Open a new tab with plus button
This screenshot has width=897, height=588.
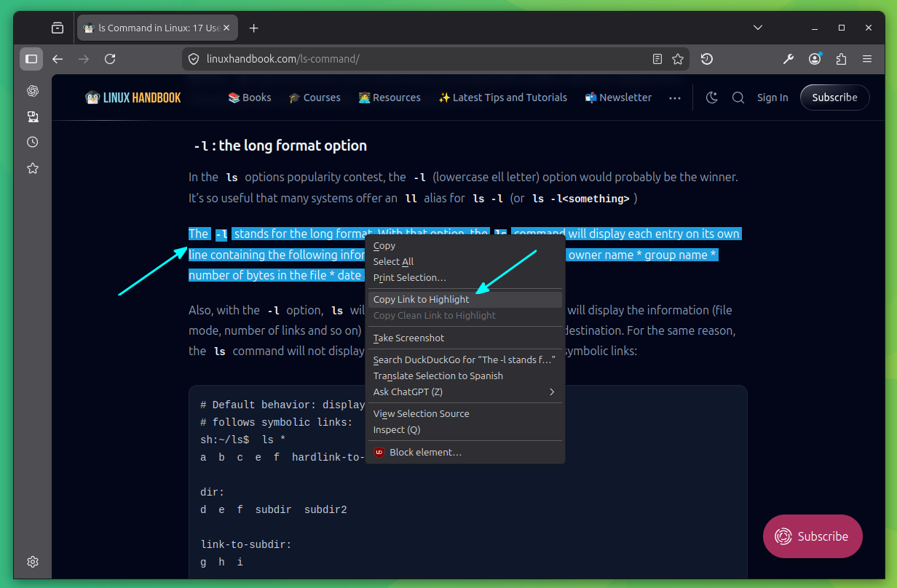[x=253, y=28]
